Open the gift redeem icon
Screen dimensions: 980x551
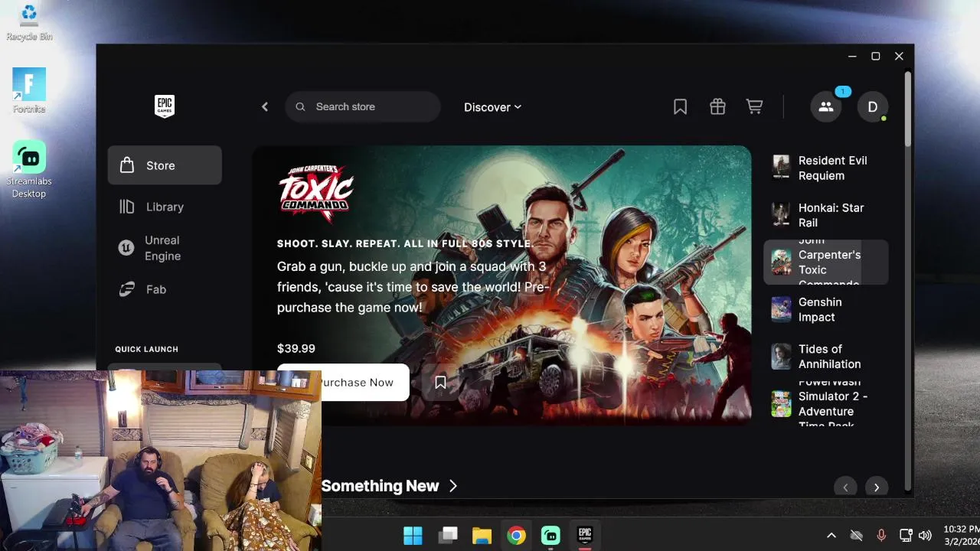[x=717, y=107]
